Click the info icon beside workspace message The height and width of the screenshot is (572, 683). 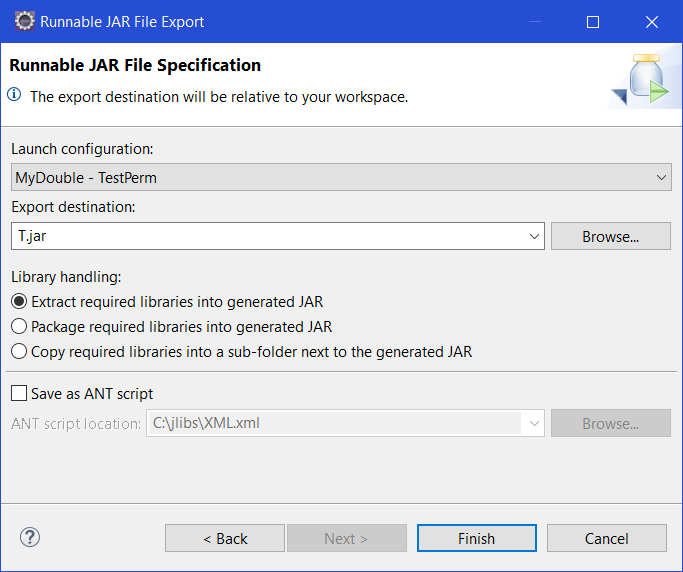coord(14,94)
